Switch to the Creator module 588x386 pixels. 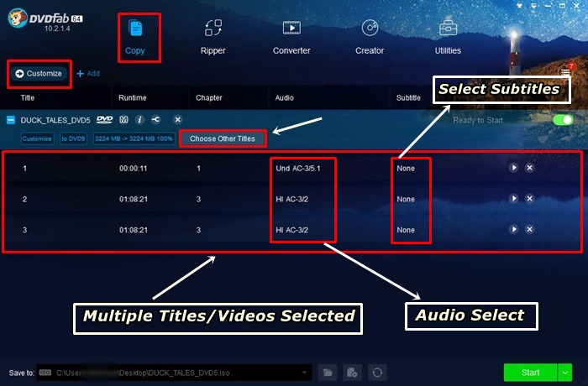click(x=370, y=38)
